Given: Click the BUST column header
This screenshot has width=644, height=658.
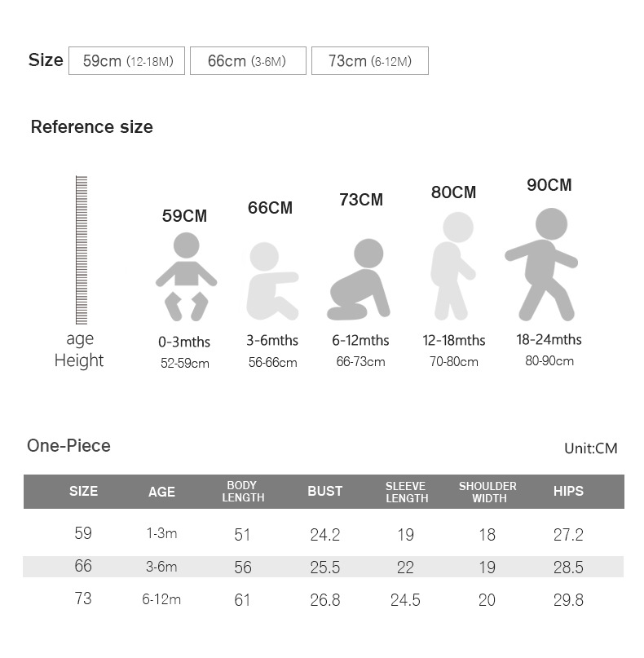Looking at the screenshot, I should click(324, 491).
